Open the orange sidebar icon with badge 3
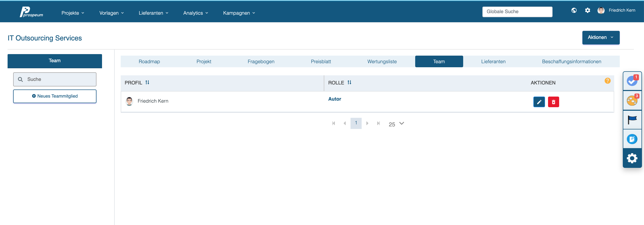 (x=632, y=100)
